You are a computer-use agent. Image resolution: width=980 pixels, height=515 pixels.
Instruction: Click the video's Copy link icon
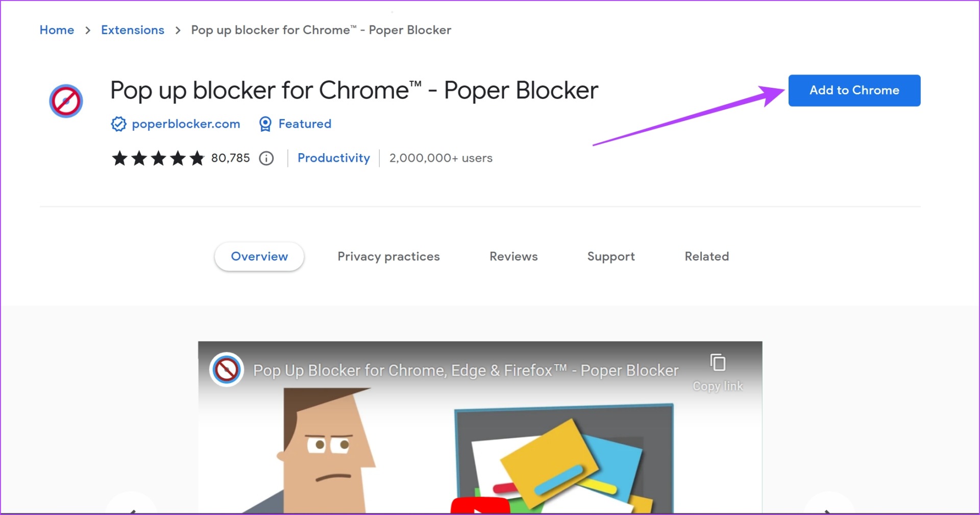tap(718, 363)
